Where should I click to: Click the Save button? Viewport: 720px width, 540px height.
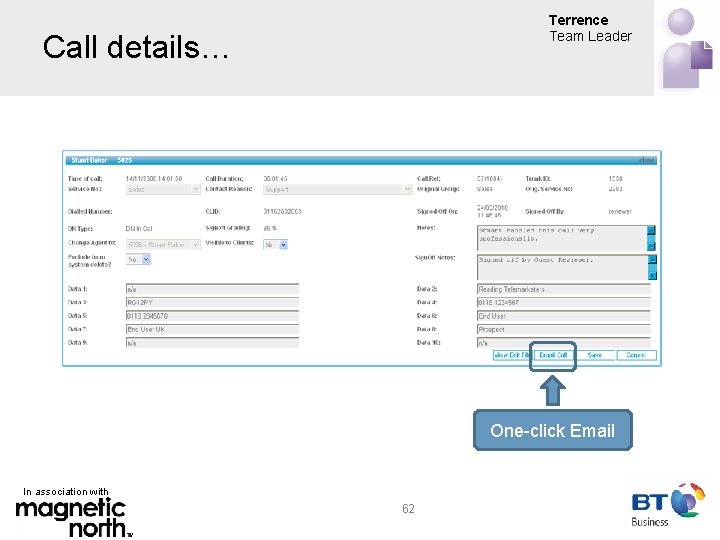tap(595, 355)
